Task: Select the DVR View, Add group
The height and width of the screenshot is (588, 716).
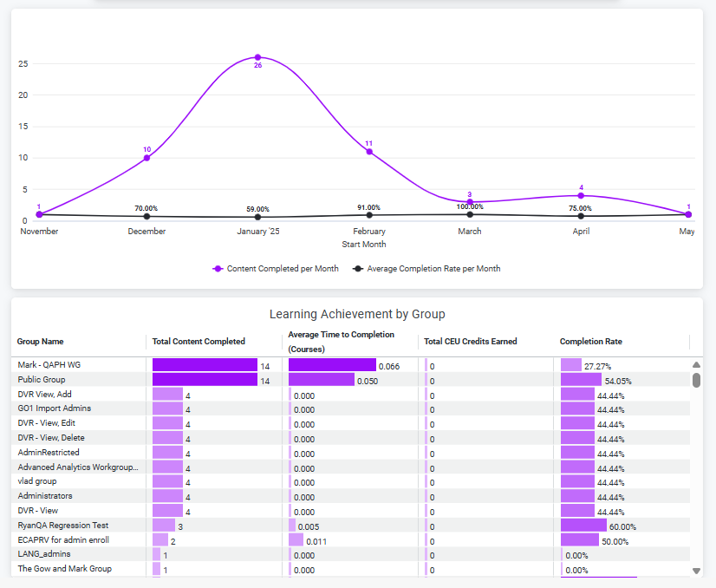Action: pos(45,395)
